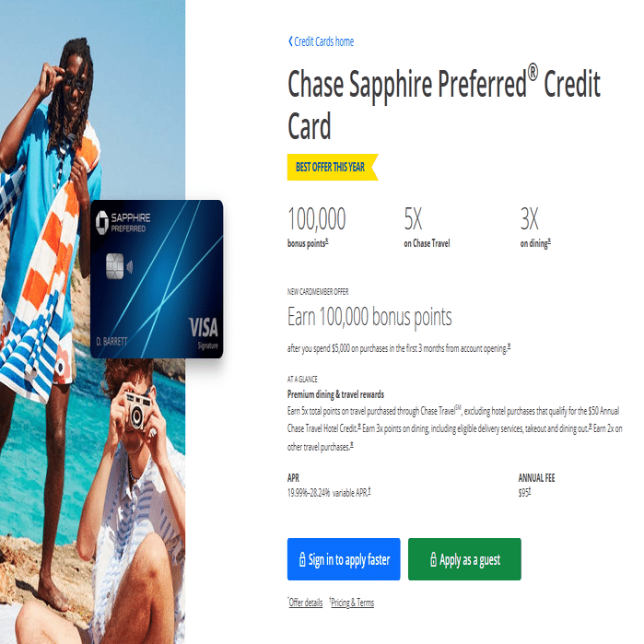Click the Sapphire Preferred card image

(x=157, y=279)
